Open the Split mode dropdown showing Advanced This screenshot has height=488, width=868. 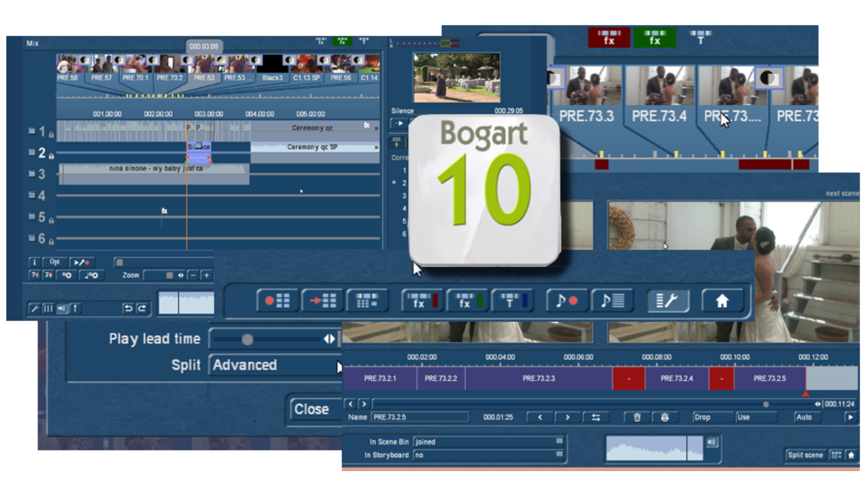tap(275, 365)
